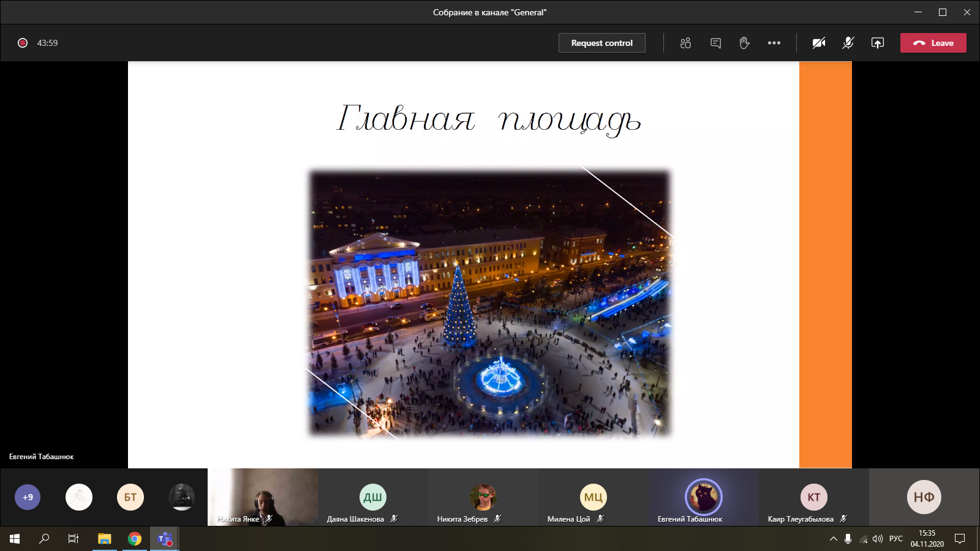This screenshot has height=551, width=980.
Task: Maximize the Teams meeting window
Action: click(943, 12)
